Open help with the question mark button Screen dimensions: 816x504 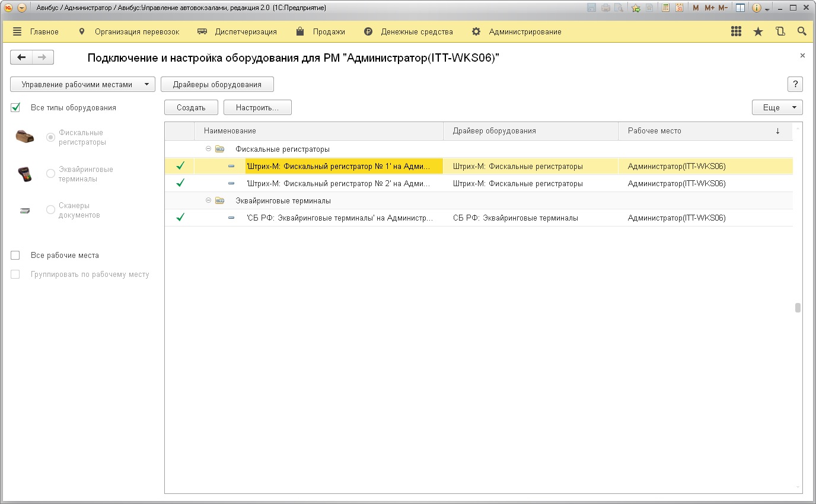[x=795, y=84]
